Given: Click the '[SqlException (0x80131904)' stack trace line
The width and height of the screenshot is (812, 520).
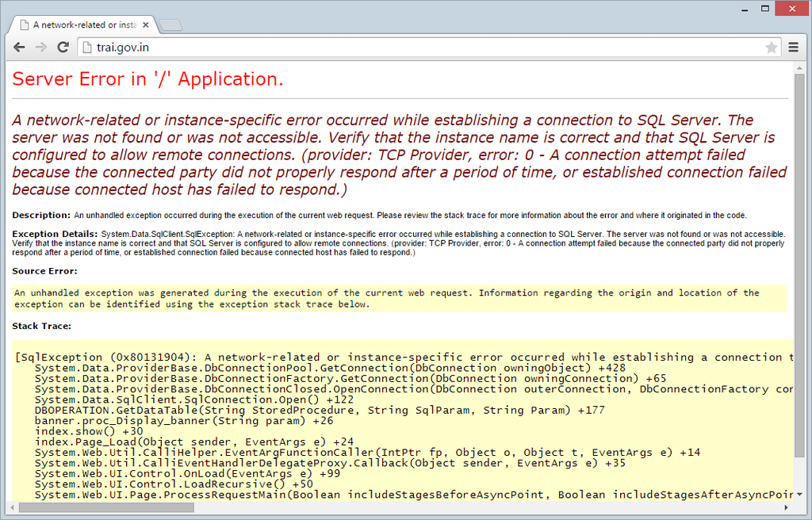Looking at the screenshot, I should coord(404,357).
